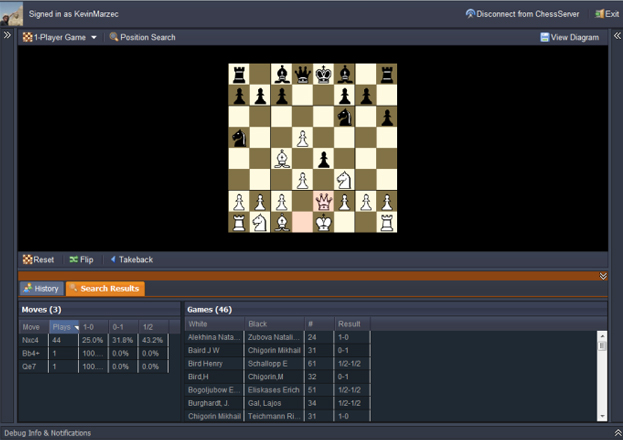Expand the left side panel
The width and height of the screenshot is (623, 440).
[x=7, y=35]
